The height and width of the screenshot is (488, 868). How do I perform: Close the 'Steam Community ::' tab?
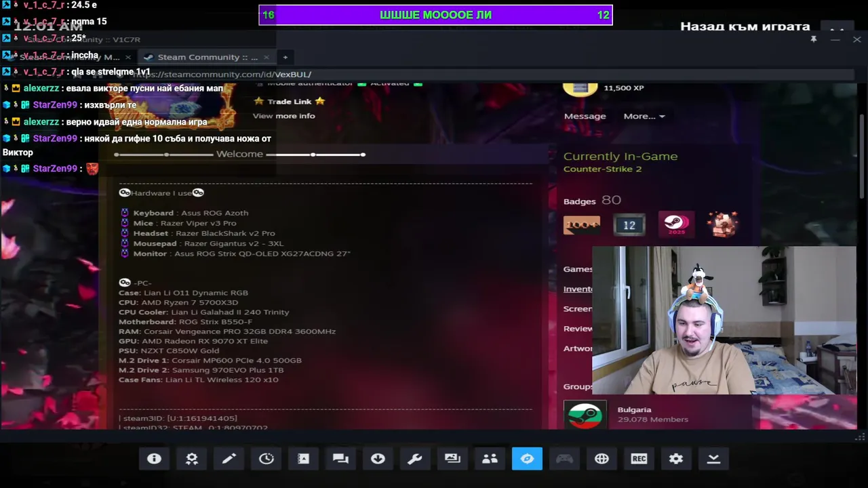click(266, 57)
